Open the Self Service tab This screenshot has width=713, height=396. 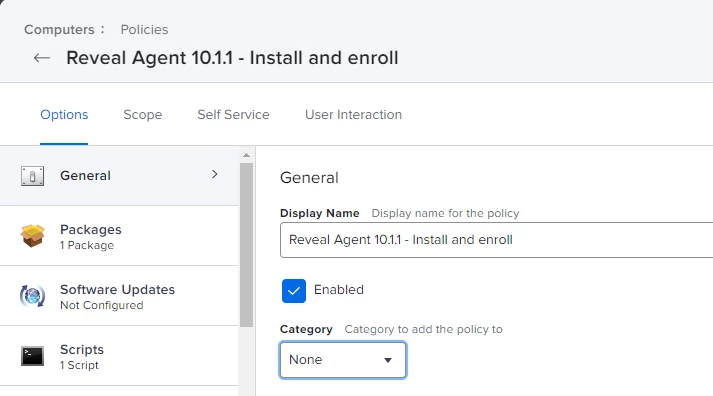point(233,115)
